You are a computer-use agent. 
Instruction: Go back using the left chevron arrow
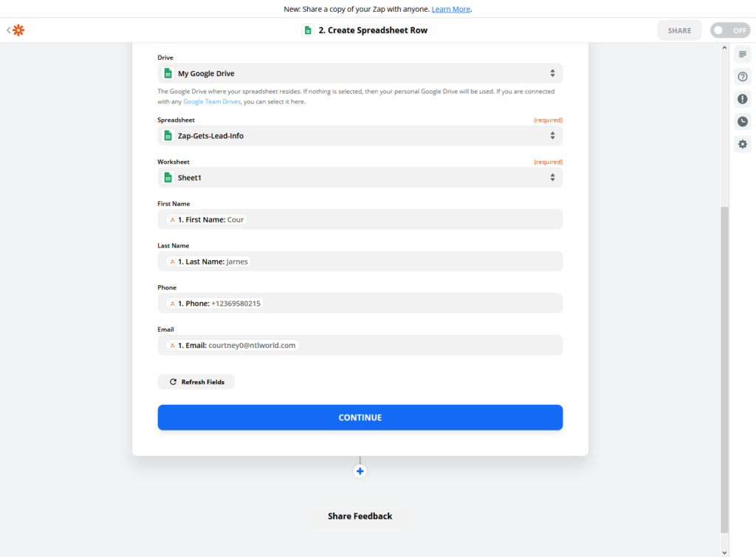[x=8, y=30]
